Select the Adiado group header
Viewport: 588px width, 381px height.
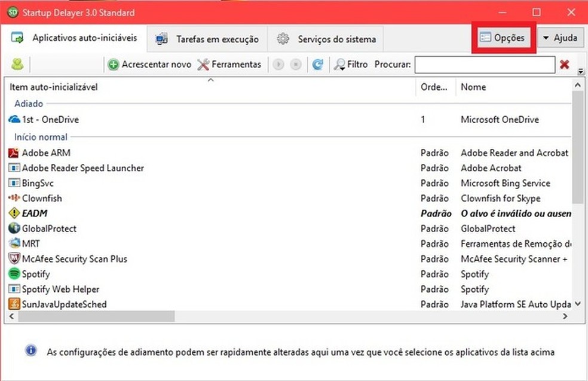(29, 103)
